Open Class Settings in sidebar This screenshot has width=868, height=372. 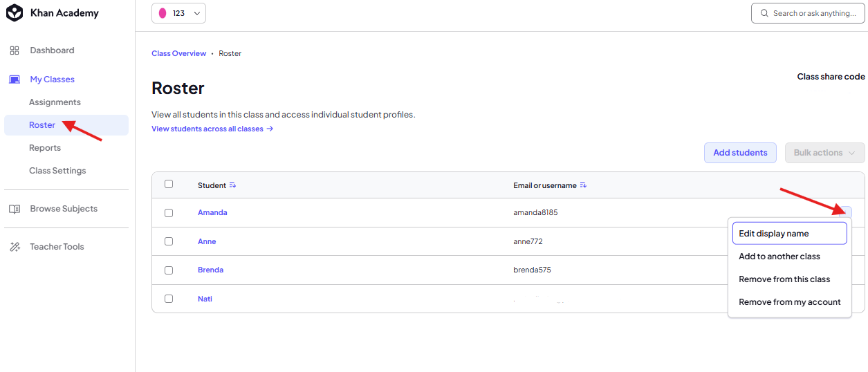[57, 171]
